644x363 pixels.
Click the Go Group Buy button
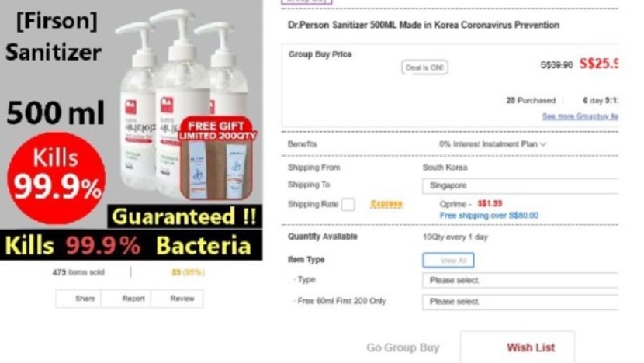403,347
